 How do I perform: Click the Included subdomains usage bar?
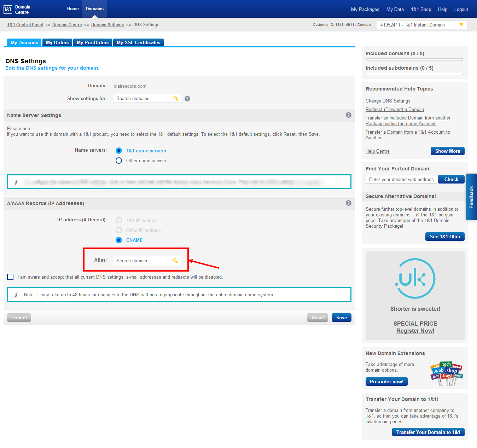coord(414,74)
